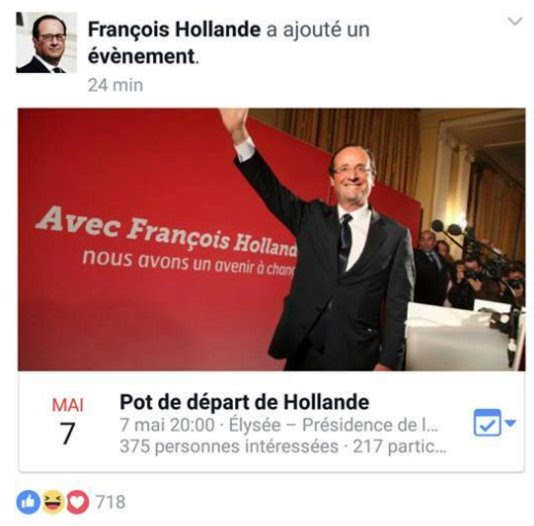
Task: View the 217 participants count
Action: point(399,447)
